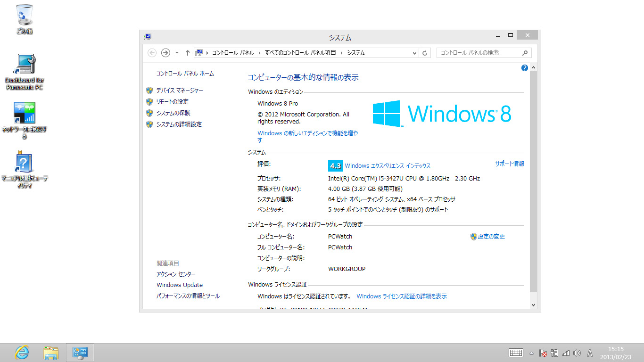Screen dimensions: 644x362
Task: Click the volume speaker tray icon
Action: 577,353
